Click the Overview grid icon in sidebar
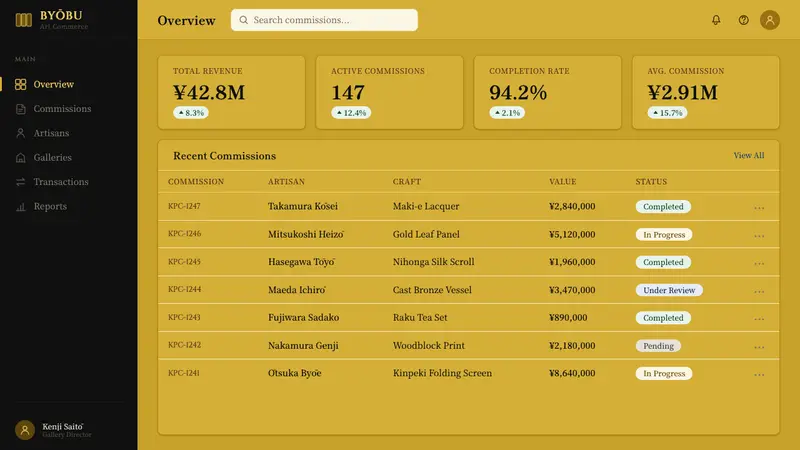The width and height of the screenshot is (800, 450). click(x=20, y=84)
